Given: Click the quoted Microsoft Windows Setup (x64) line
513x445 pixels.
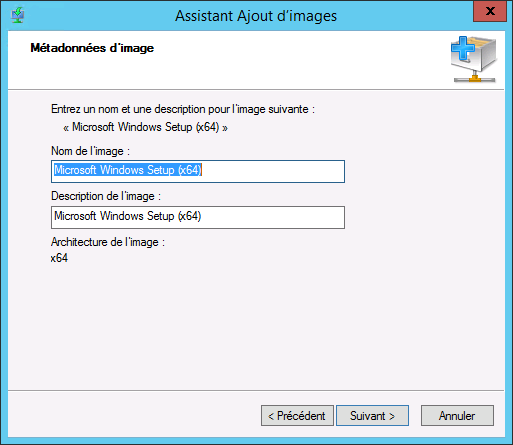Looking at the screenshot, I should [145, 127].
